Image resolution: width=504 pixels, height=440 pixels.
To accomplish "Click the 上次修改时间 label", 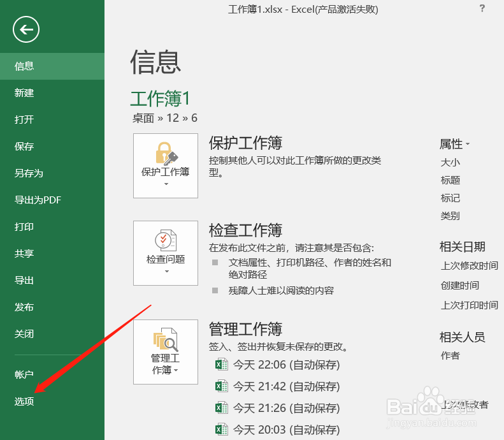I will 470,266.
